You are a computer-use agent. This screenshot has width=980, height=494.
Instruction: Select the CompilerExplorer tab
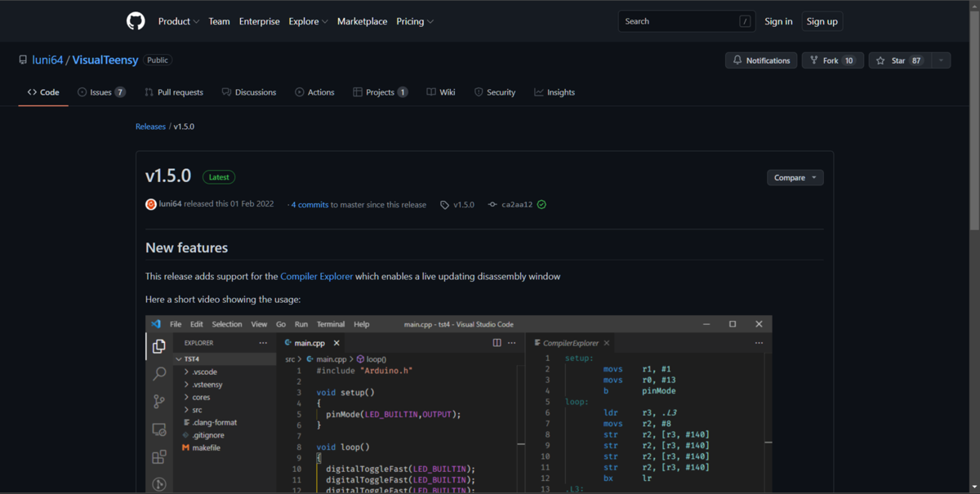pos(568,343)
